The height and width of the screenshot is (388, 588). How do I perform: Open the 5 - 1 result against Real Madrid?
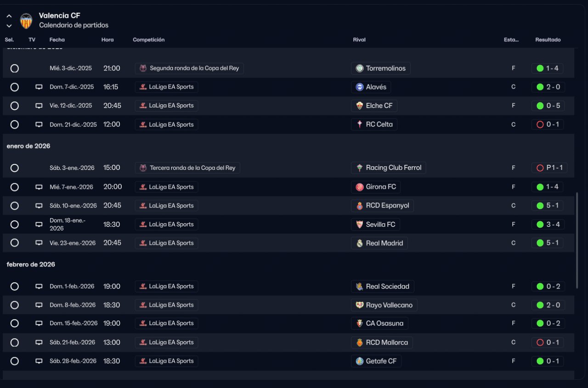click(x=547, y=243)
